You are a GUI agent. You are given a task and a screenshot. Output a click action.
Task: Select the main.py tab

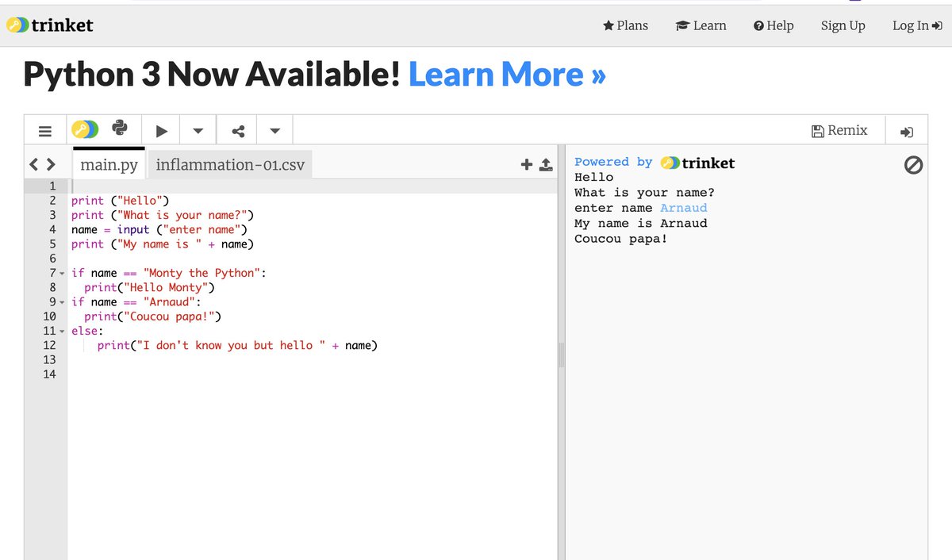(109, 164)
